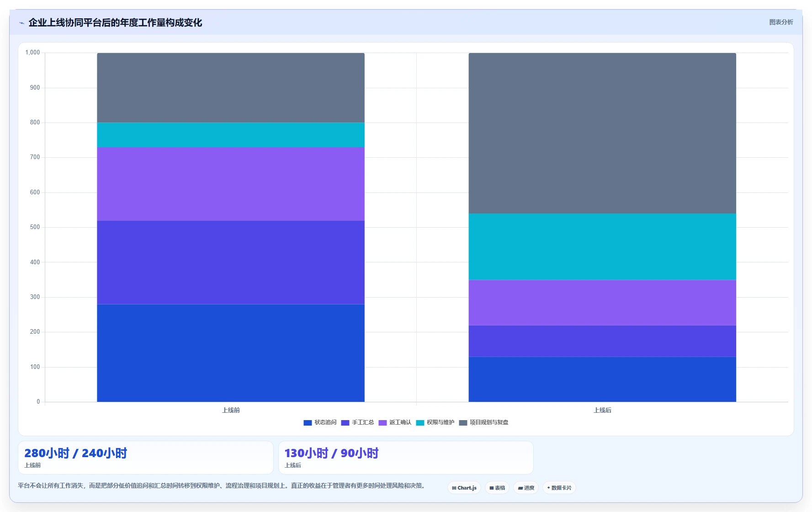Select the indigo 手工汇总 segment in the 上线后 bar

pos(602,341)
